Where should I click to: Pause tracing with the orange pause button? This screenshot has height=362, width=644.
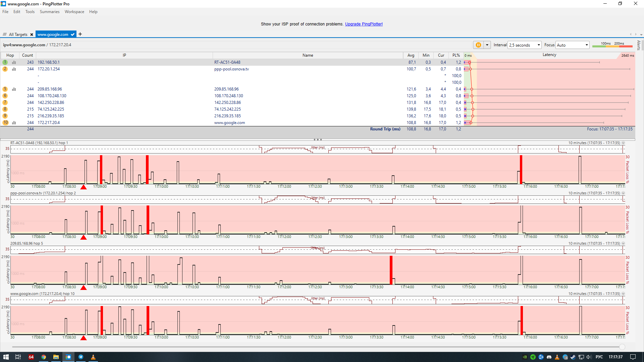[x=478, y=45]
